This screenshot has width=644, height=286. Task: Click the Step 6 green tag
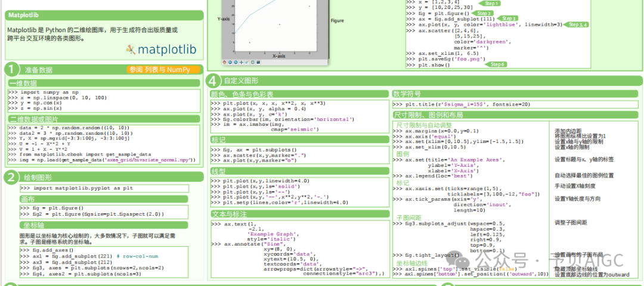(x=496, y=64)
